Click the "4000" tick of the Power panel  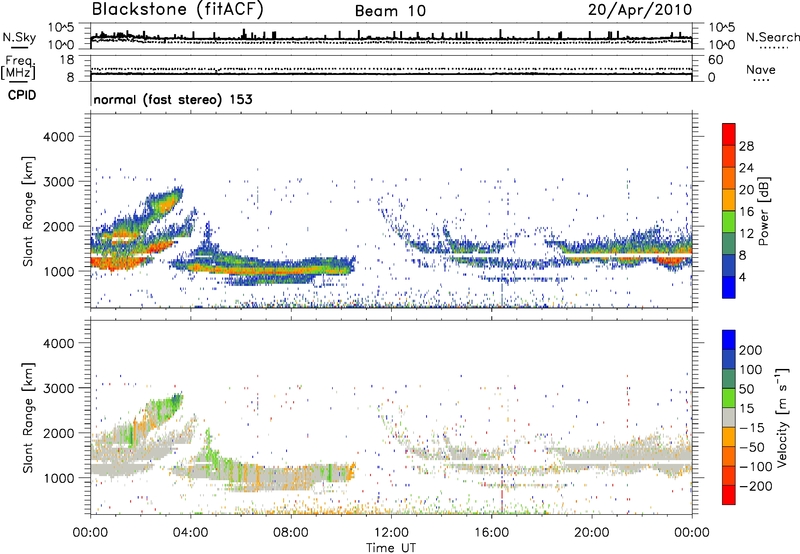click(x=58, y=137)
